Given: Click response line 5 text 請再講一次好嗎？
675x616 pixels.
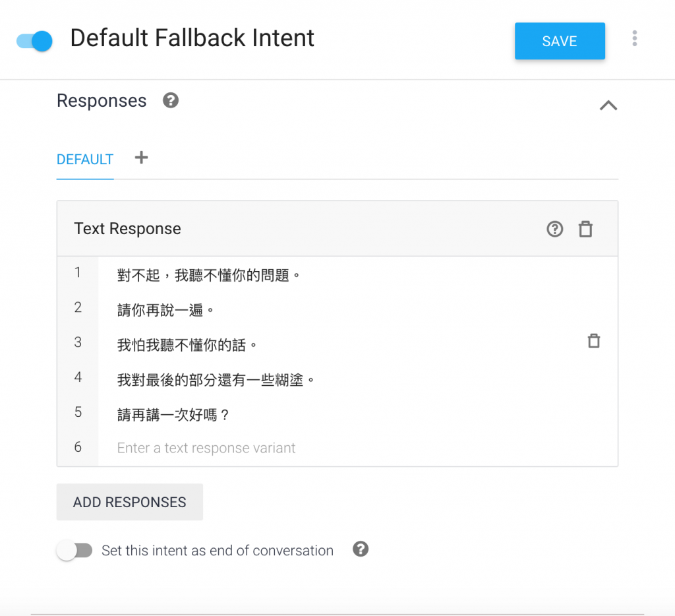Looking at the screenshot, I should (x=173, y=414).
